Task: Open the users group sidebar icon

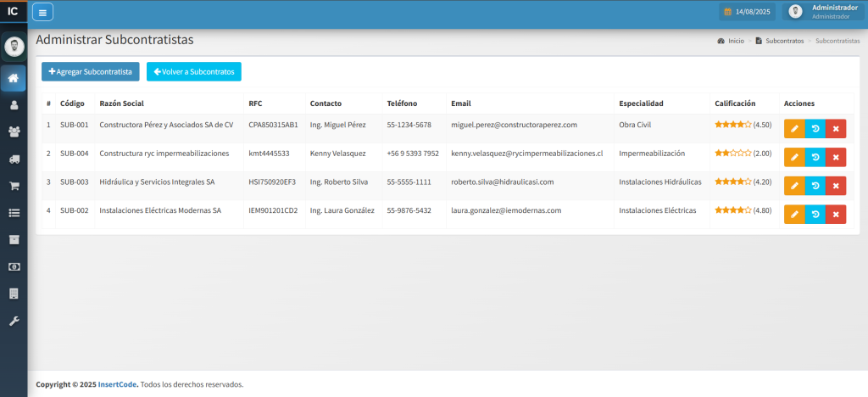Action: (x=14, y=131)
